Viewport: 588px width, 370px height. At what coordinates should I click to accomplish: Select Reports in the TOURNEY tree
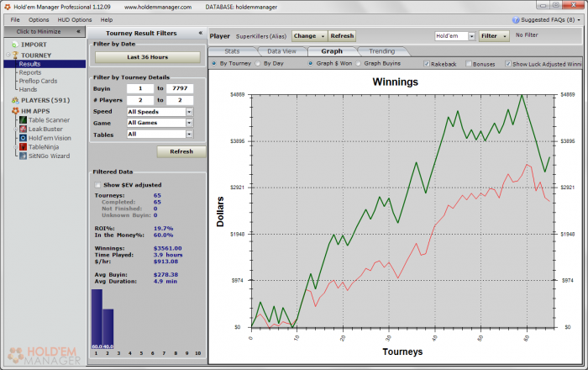(x=30, y=72)
